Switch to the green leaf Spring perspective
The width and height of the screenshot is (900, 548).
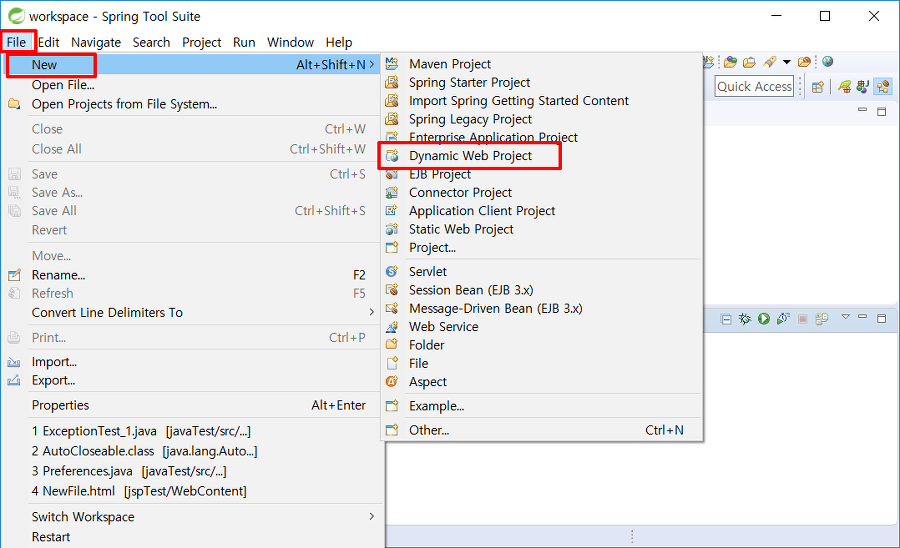844,87
